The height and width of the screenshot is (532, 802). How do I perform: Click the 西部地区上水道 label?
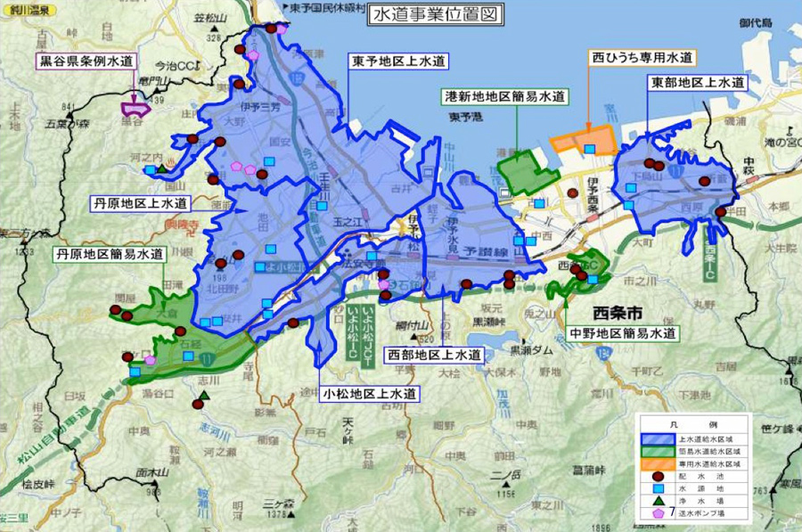coord(434,355)
